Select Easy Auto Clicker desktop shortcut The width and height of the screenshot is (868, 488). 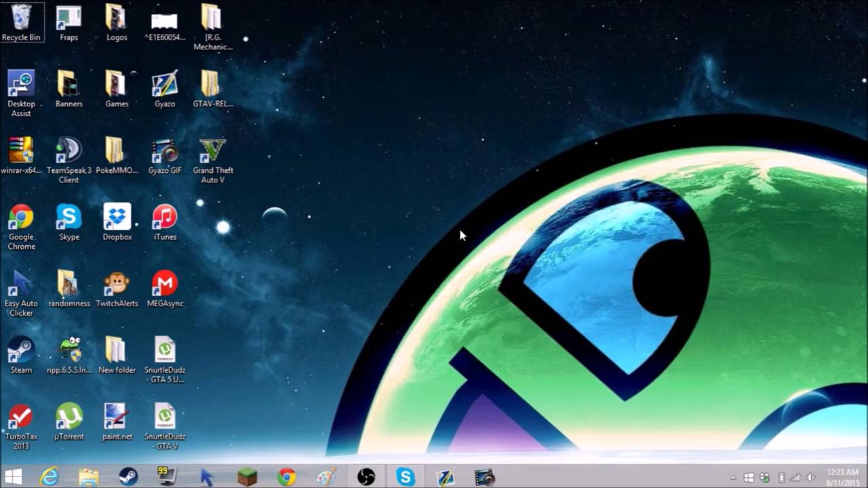21,293
